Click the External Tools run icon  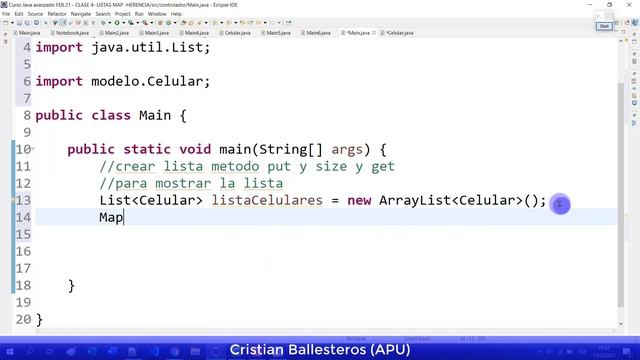point(145,23)
